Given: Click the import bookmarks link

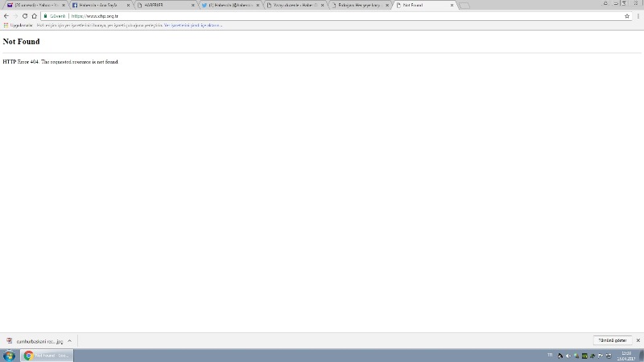Looking at the screenshot, I should tap(192, 25).
